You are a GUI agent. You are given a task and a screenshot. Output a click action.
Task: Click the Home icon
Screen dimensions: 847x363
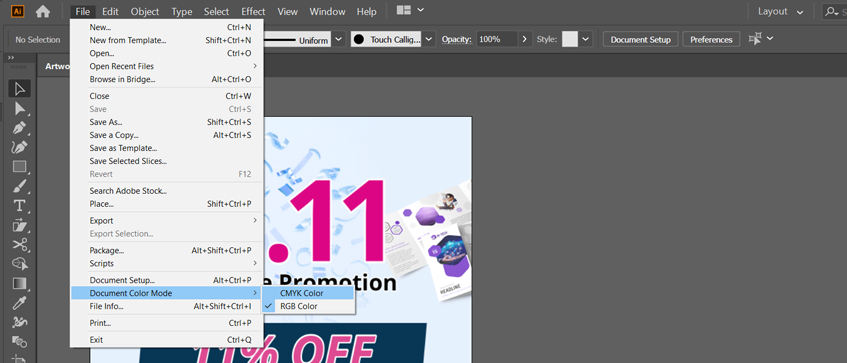coord(43,11)
